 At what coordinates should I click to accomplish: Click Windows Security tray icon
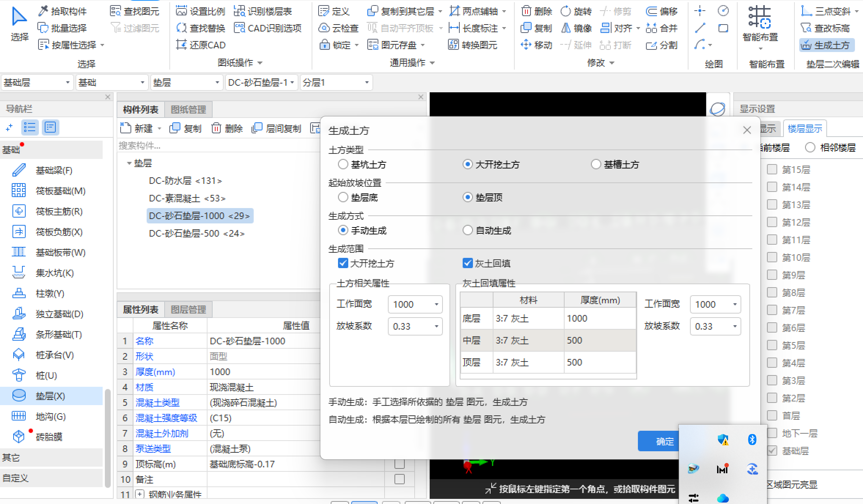723,439
